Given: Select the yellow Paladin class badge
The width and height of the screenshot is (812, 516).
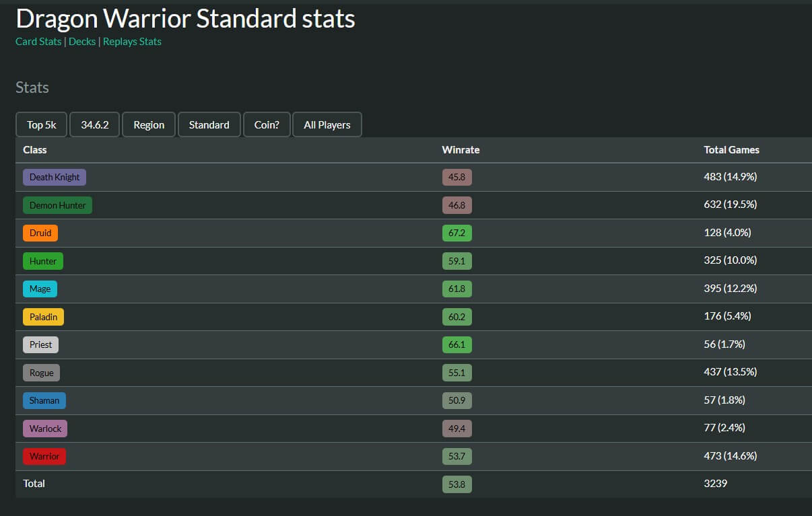Looking at the screenshot, I should click(x=44, y=317).
